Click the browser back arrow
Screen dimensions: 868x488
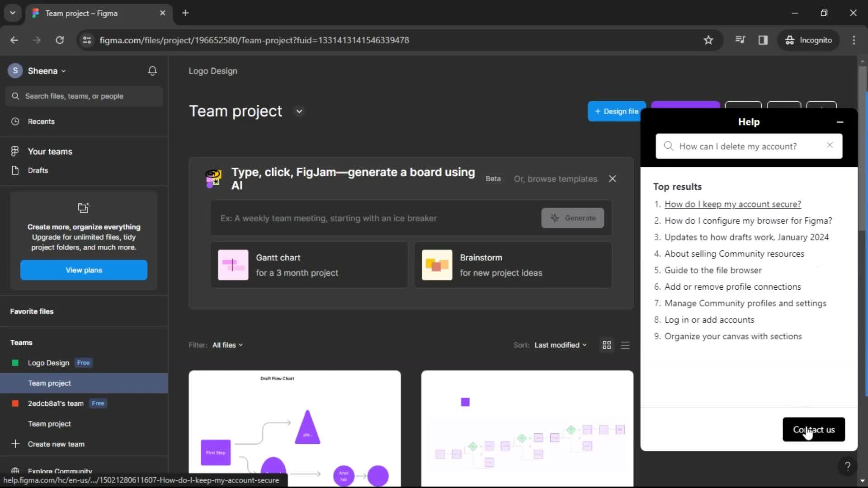[14, 40]
